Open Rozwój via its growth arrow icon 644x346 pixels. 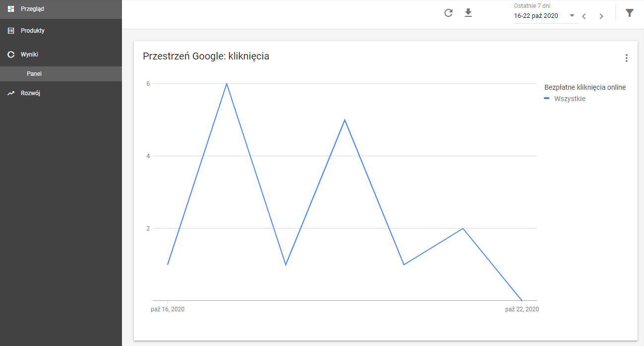[11, 93]
